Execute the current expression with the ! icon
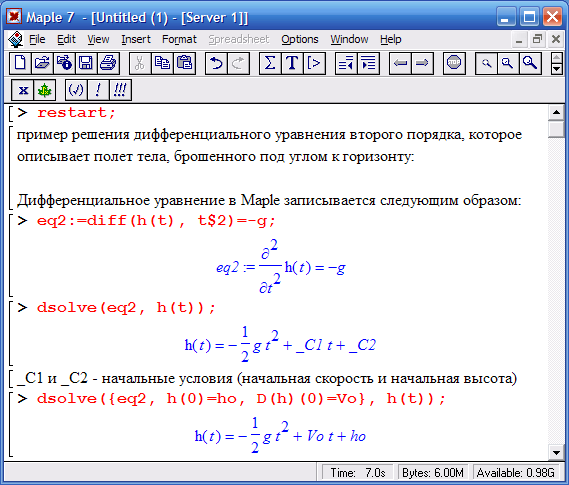The width and height of the screenshot is (569, 485). click(x=98, y=90)
